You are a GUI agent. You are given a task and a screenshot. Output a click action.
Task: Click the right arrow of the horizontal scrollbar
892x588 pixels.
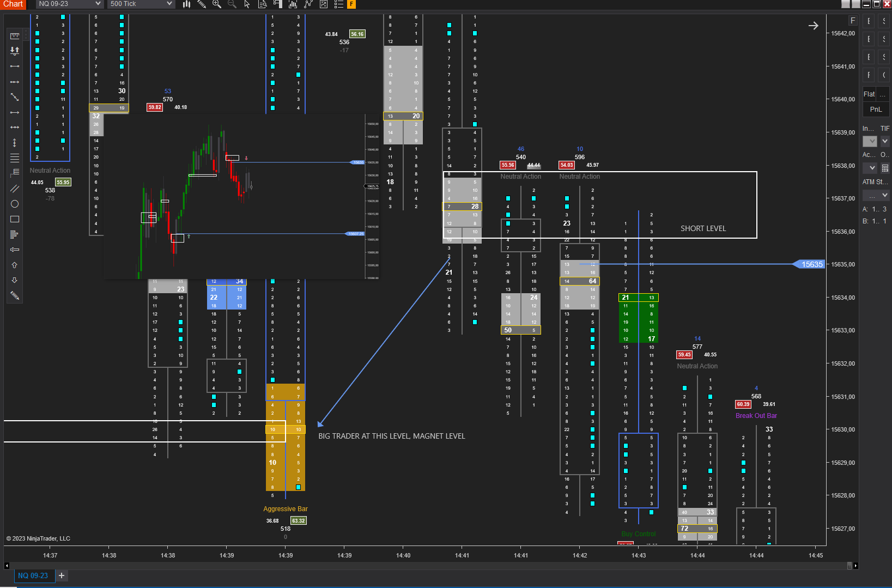[x=855, y=566]
